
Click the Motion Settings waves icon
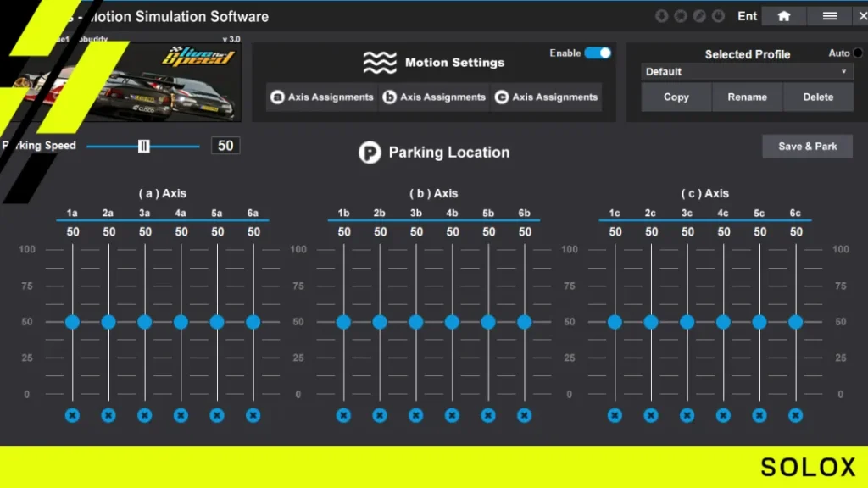tap(380, 63)
